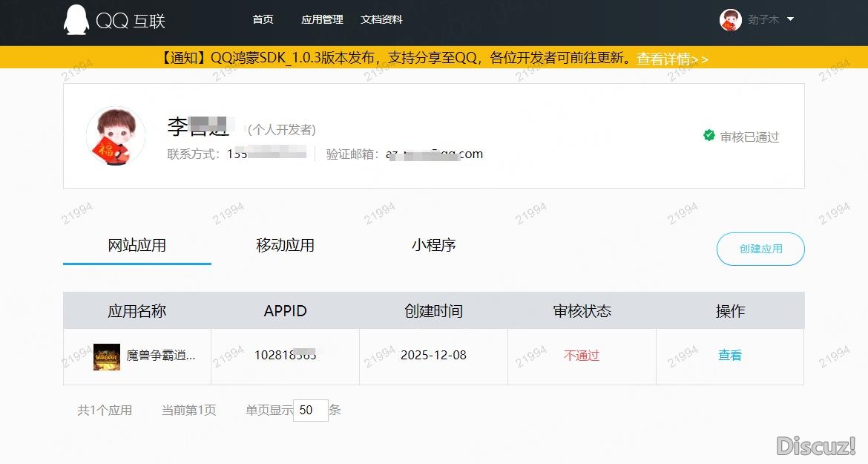Expand the account dropdown arrow

[x=790, y=19]
